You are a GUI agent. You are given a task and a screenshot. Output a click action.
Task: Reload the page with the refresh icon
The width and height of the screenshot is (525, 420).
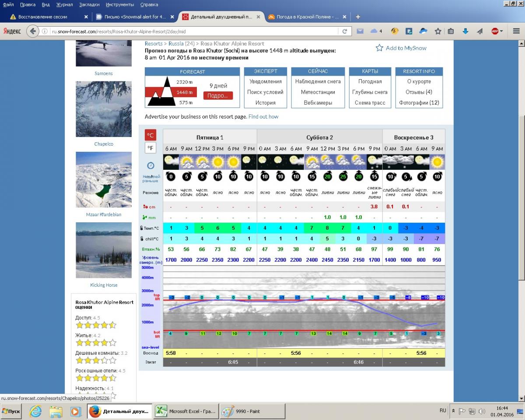tap(345, 31)
